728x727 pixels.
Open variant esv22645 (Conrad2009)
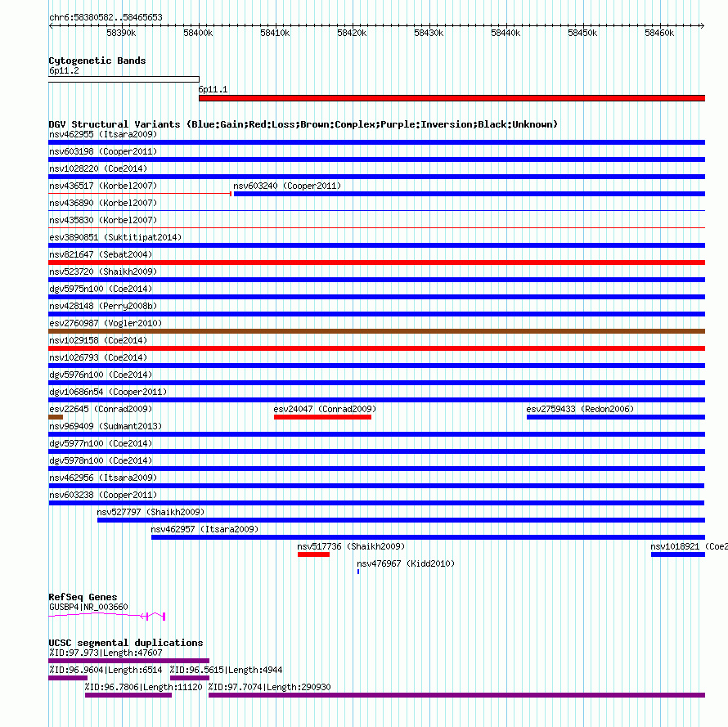101,409
